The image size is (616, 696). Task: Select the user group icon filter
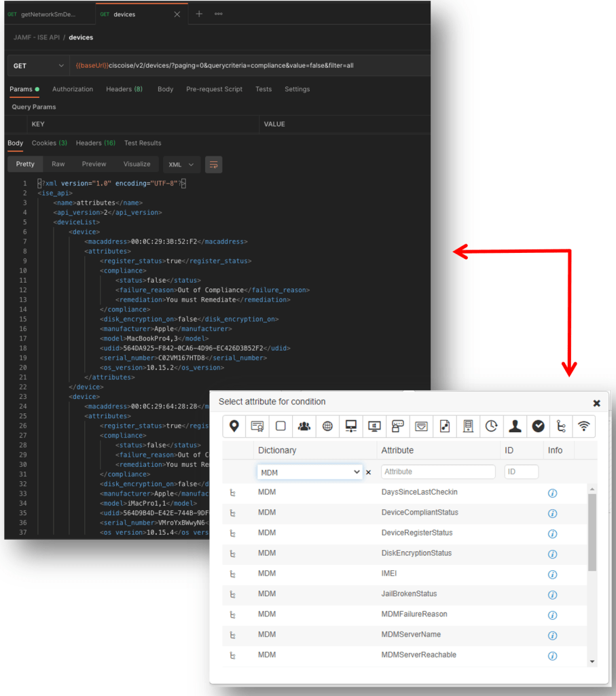point(304,426)
